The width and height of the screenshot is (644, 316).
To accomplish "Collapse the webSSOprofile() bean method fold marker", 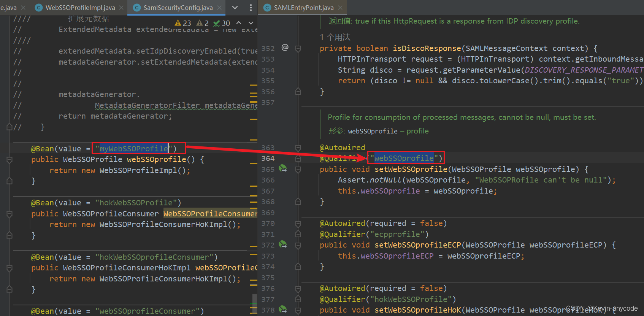I will click(10, 160).
